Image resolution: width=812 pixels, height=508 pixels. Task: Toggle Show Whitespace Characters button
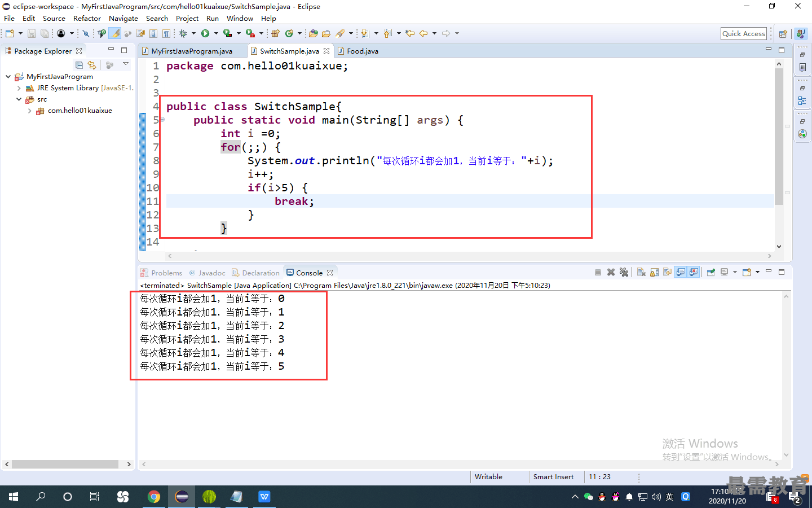(166, 33)
